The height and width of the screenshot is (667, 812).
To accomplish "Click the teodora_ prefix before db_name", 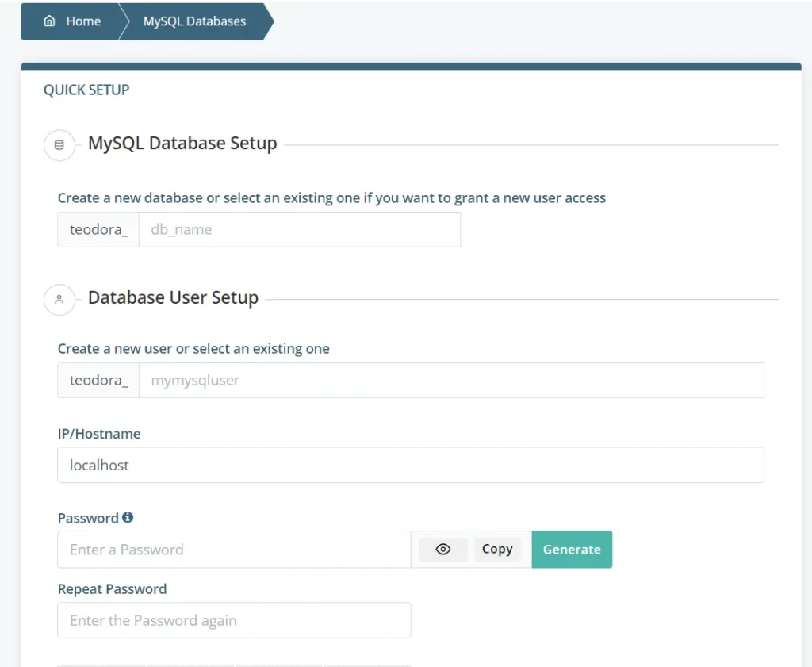I will click(98, 229).
